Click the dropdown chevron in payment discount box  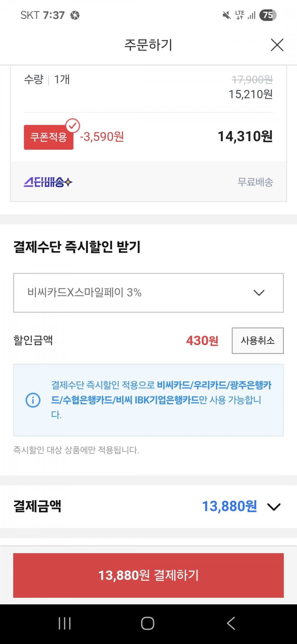(x=259, y=293)
